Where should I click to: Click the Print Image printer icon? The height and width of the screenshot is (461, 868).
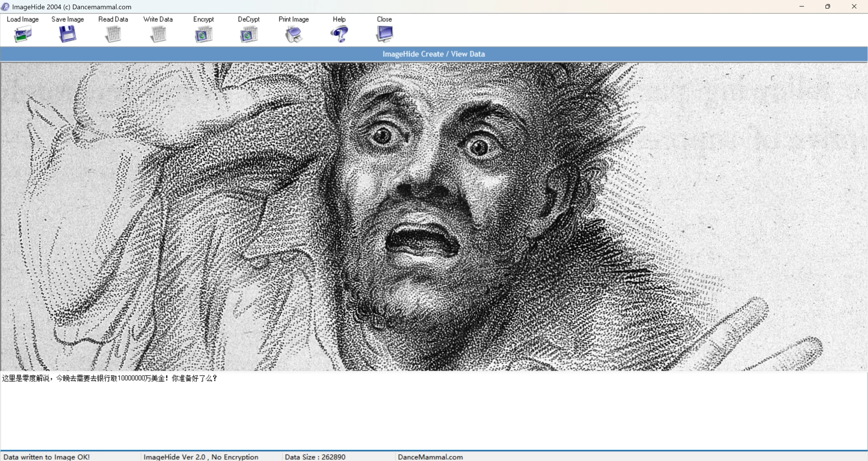point(294,34)
